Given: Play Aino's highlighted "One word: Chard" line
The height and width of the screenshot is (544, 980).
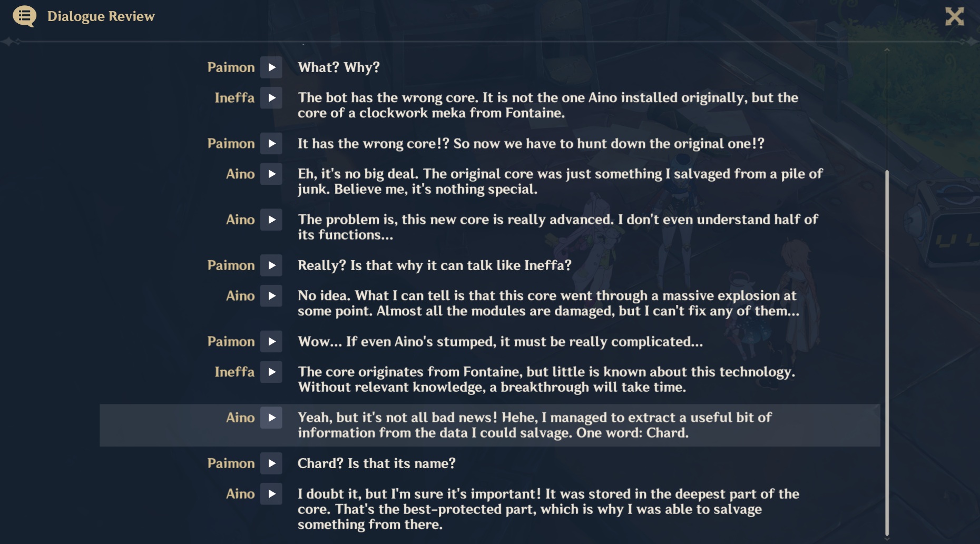Looking at the screenshot, I should point(271,418).
